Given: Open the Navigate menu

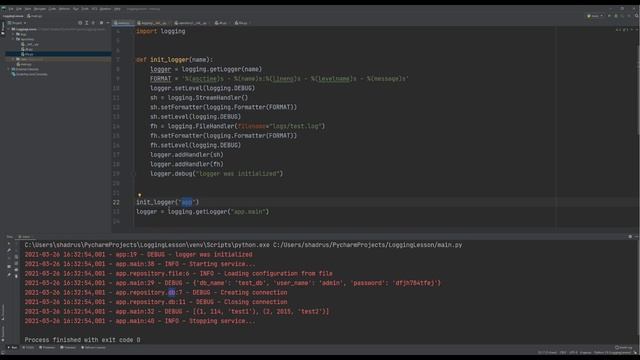Looking at the screenshot, I should (40, 9).
